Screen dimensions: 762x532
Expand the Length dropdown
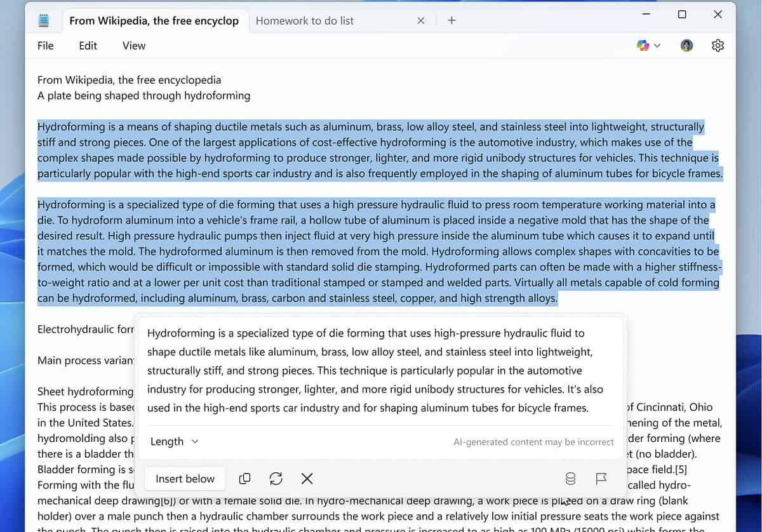point(175,441)
